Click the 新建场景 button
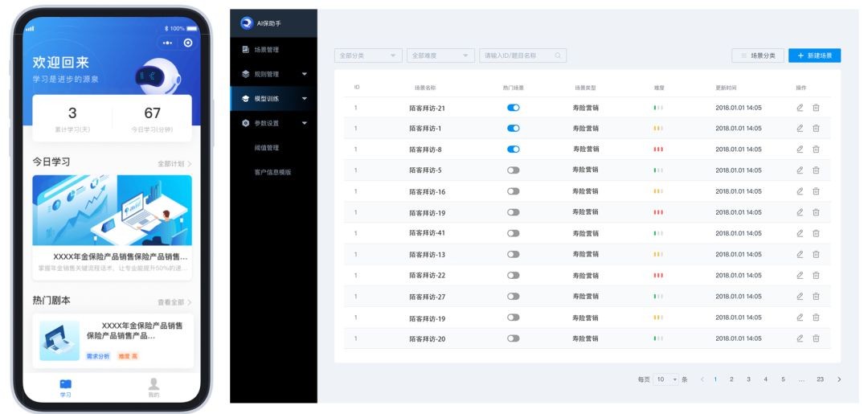Viewport: 868px width, 414px height. (814, 56)
